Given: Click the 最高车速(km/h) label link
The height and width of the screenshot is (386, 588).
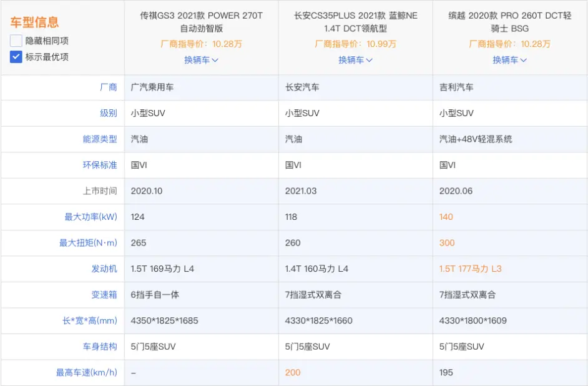Looking at the screenshot, I should click(87, 372).
